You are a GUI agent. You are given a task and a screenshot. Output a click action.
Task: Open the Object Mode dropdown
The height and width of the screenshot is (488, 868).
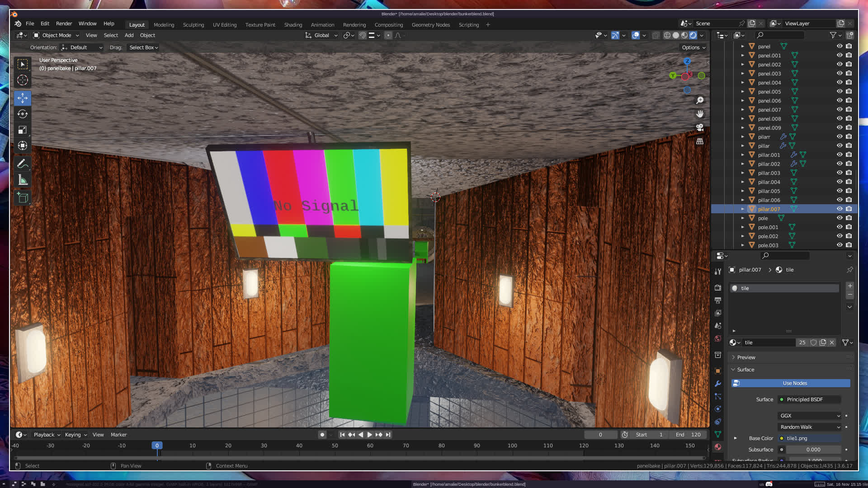tap(56, 35)
